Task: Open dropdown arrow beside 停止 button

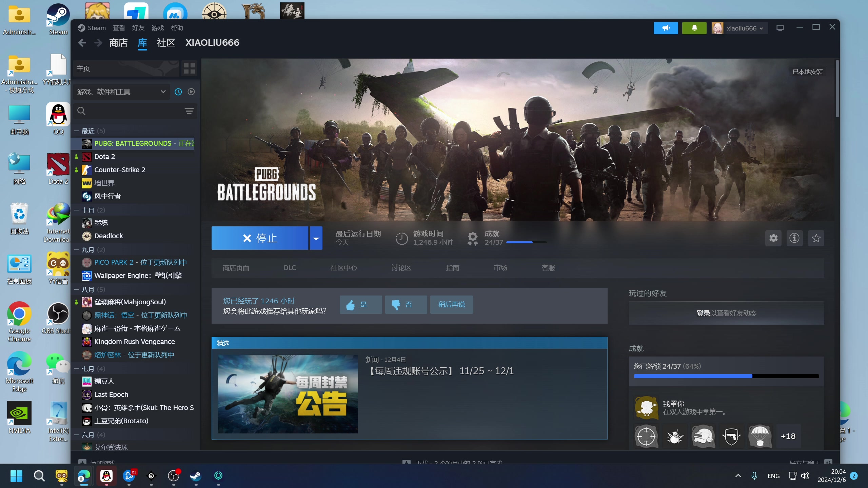Action: tap(316, 238)
